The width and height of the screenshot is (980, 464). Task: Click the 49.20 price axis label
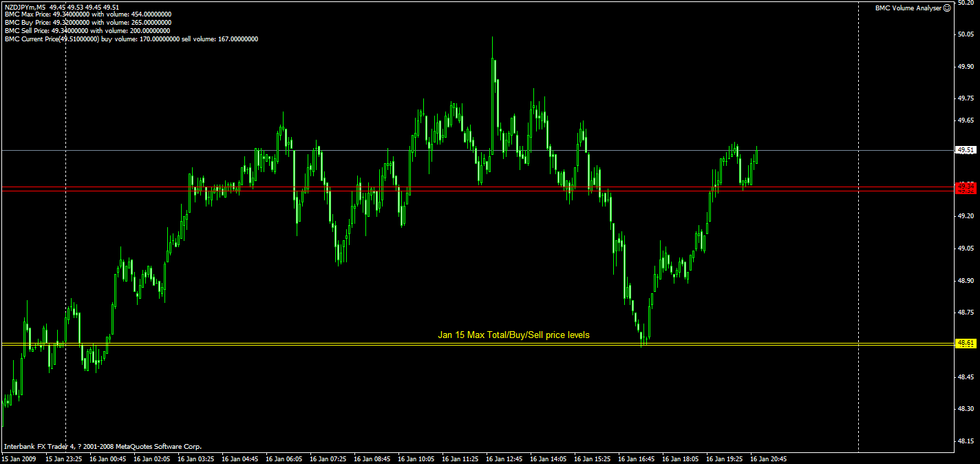pos(965,216)
